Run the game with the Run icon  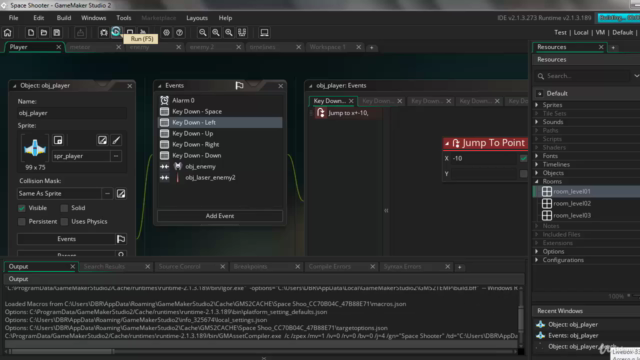pos(116,32)
